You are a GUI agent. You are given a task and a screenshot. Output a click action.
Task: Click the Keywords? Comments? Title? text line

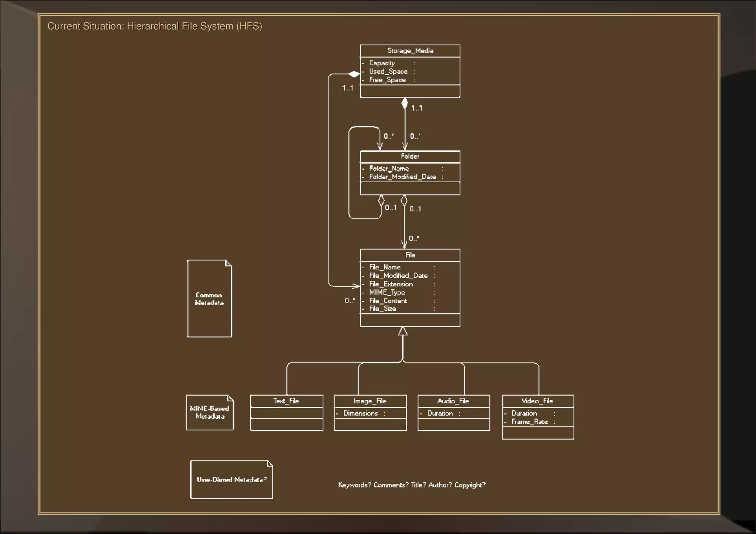point(412,485)
